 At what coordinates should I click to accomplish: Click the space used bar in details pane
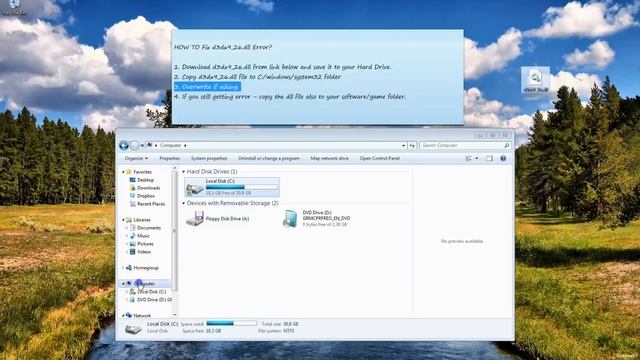pos(232,324)
